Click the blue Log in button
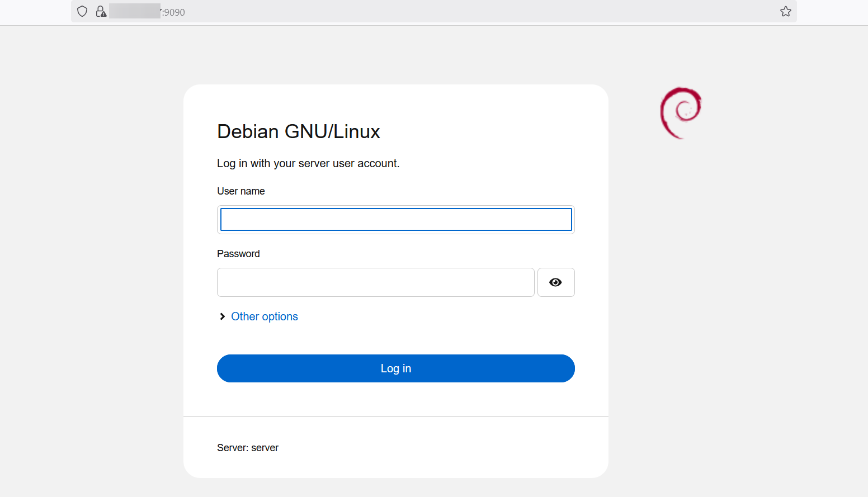868x497 pixels. click(x=396, y=368)
